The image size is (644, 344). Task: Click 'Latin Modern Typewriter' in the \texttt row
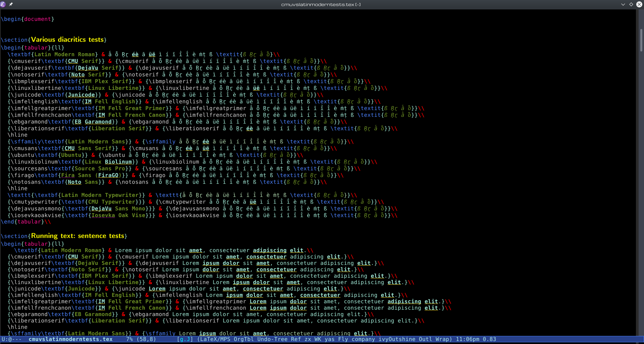pyautogui.click(x=100, y=195)
